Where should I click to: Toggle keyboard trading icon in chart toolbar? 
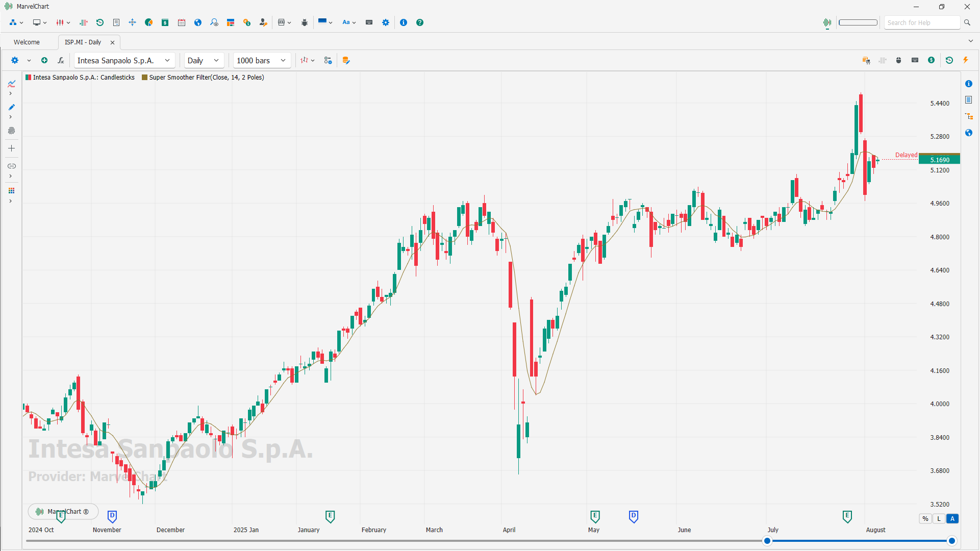[x=915, y=60]
